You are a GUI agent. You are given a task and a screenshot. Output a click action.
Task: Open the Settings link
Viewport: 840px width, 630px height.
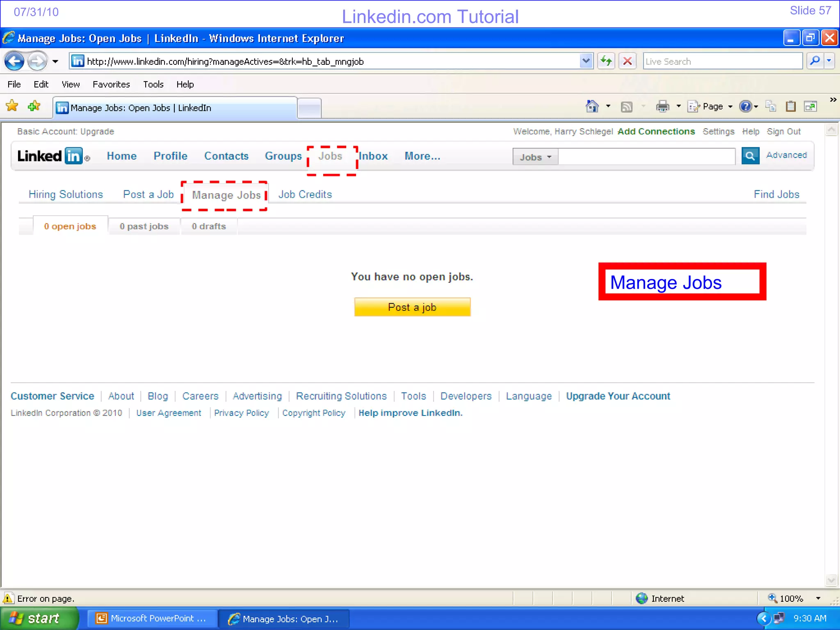click(718, 132)
